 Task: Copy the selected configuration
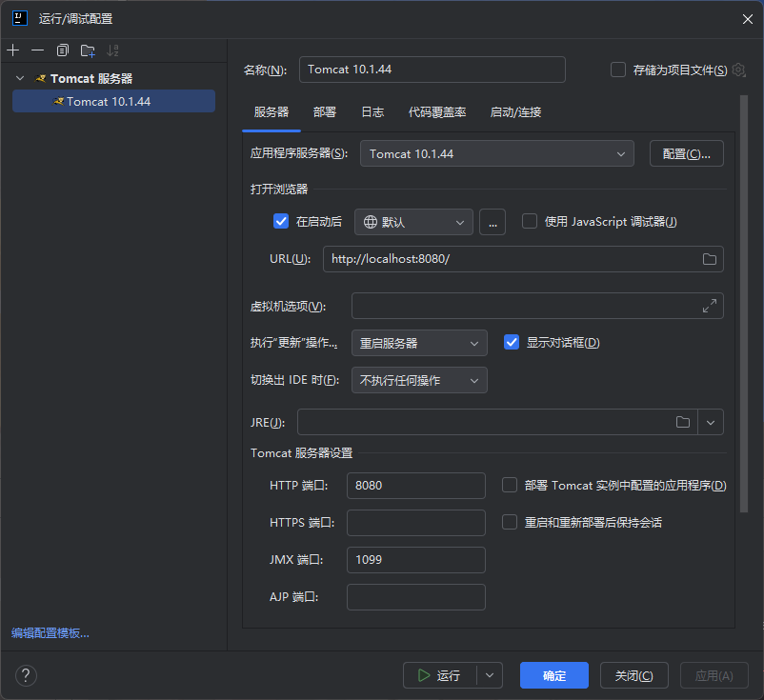tap(62, 50)
